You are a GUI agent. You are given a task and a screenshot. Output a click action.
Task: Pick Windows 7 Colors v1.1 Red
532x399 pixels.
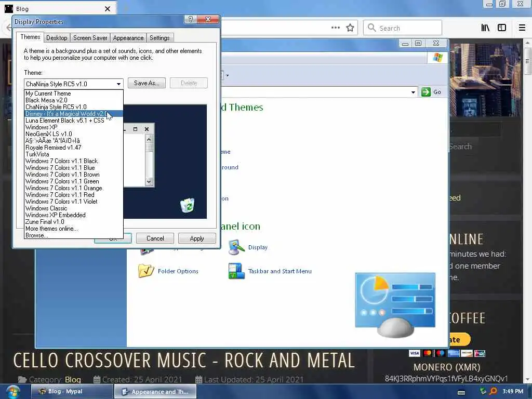(x=74, y=195)
